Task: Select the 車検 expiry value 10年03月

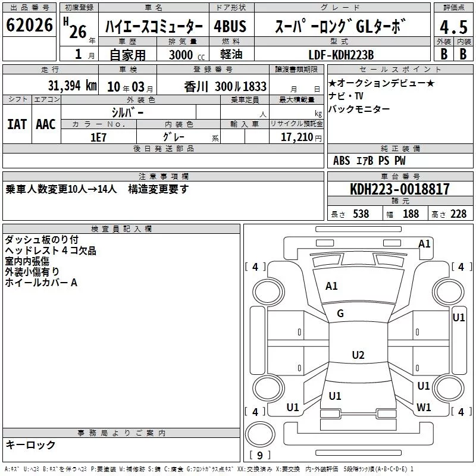Action: tap(130, 87)
